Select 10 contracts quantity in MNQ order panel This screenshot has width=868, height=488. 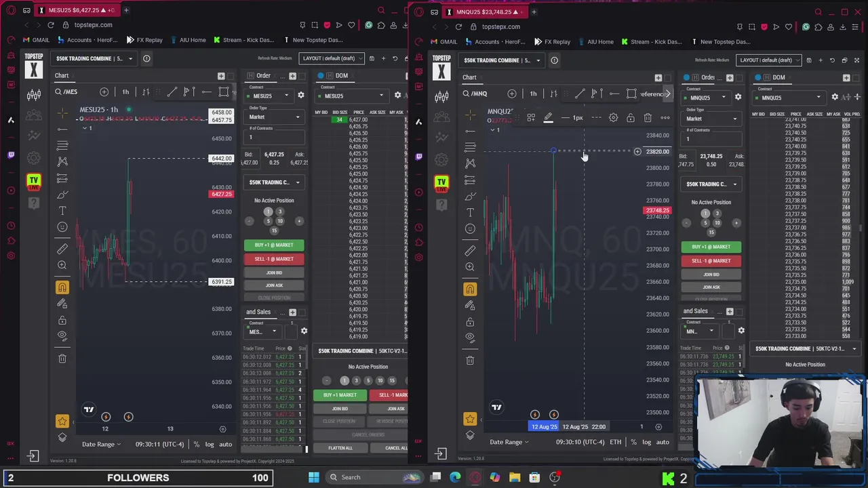[717, 223]
